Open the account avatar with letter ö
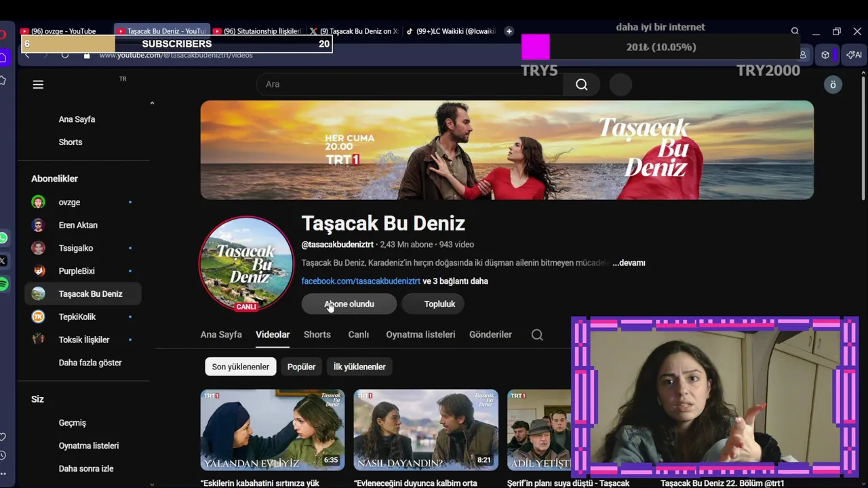 [833, 85]
